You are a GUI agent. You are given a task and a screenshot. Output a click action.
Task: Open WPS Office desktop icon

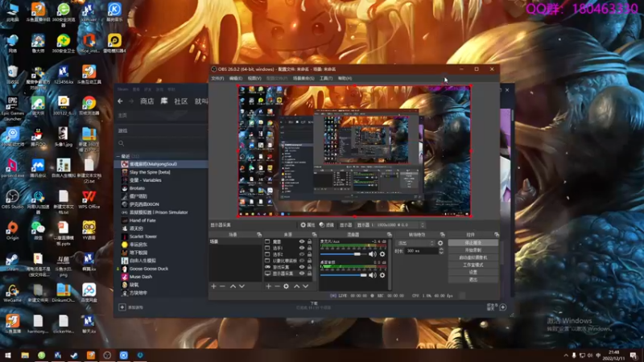89,200
